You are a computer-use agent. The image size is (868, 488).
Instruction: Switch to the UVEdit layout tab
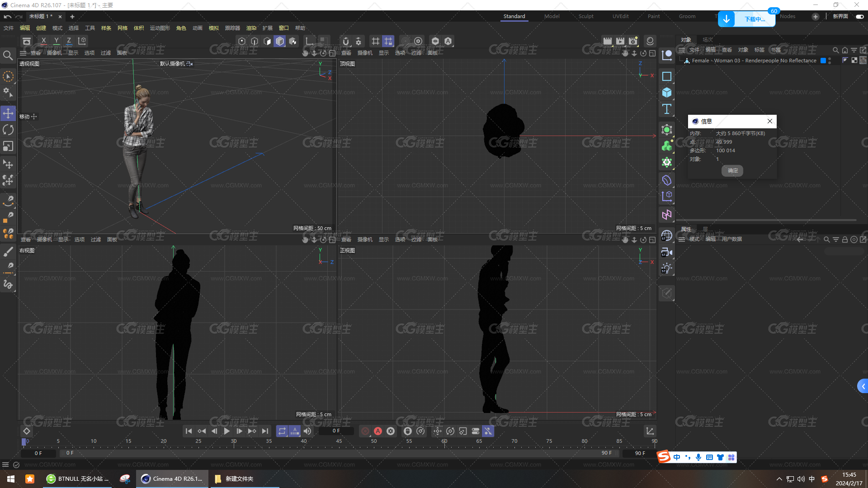620,16
